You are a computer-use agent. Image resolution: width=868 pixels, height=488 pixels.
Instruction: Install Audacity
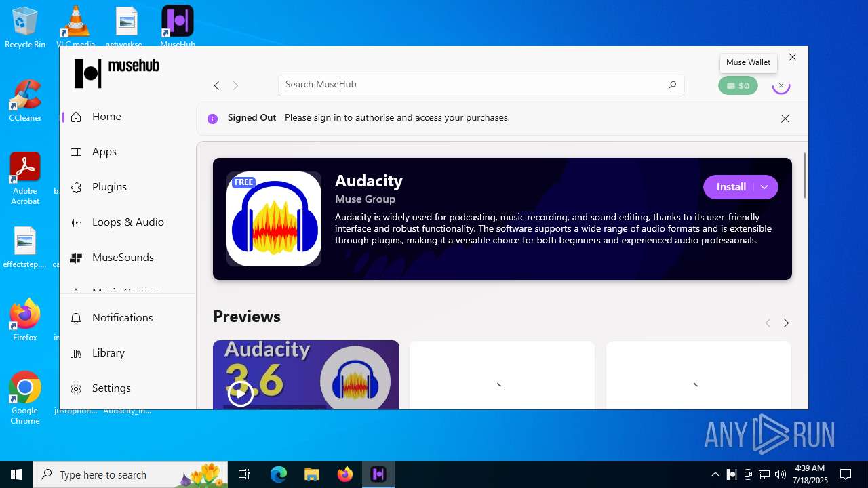731,187
